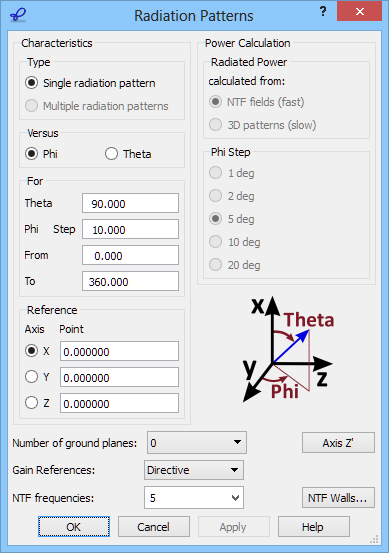This screenshot has height=553, width=389.
Task: Click the resize grip at dialog corner
Action: pyautogui.click(x=374, y=539)
